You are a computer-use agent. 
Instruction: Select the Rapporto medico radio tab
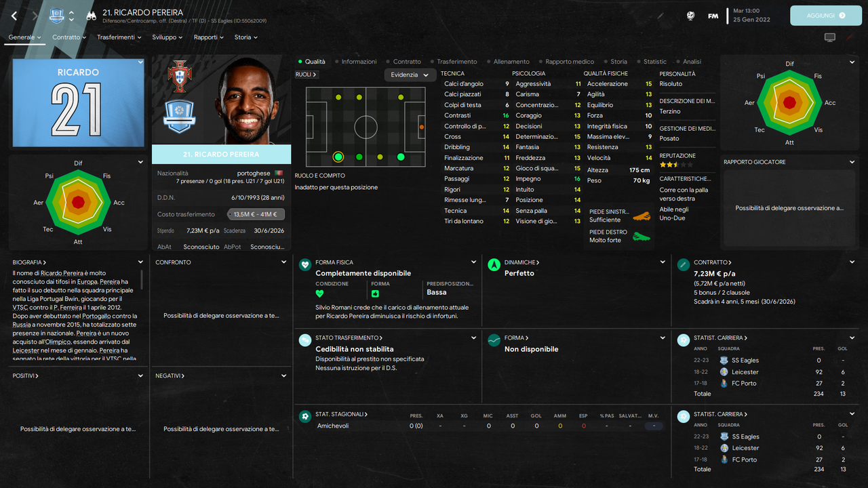click(566, 62)
